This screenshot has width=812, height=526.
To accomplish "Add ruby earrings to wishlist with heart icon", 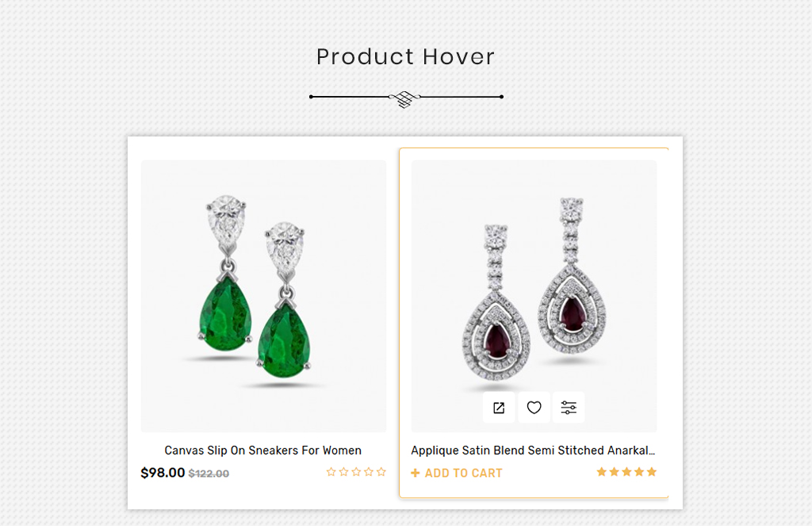I will (534, 407).
